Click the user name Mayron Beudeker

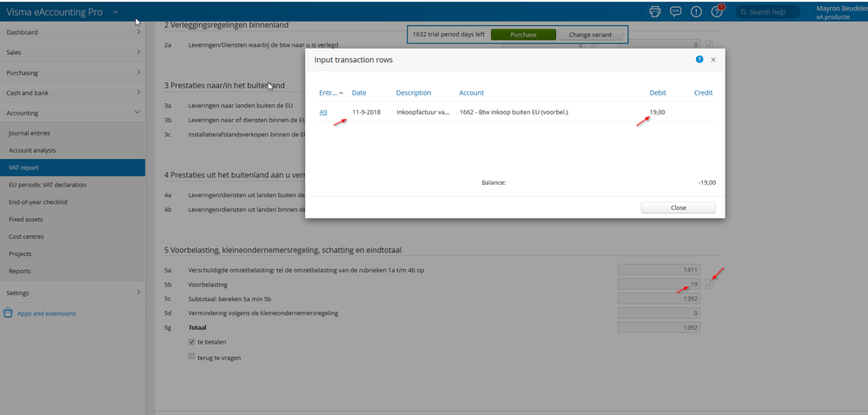pos(842,9)
